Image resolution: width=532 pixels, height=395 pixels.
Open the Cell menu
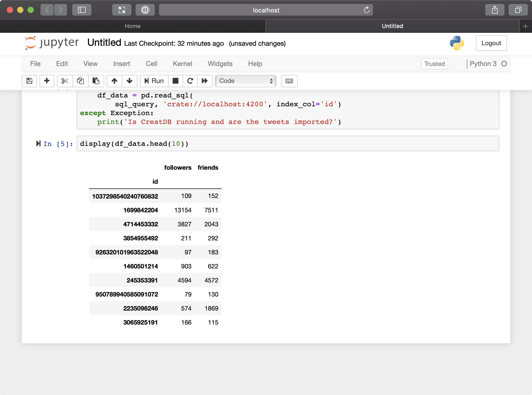(x=151, y=64)
